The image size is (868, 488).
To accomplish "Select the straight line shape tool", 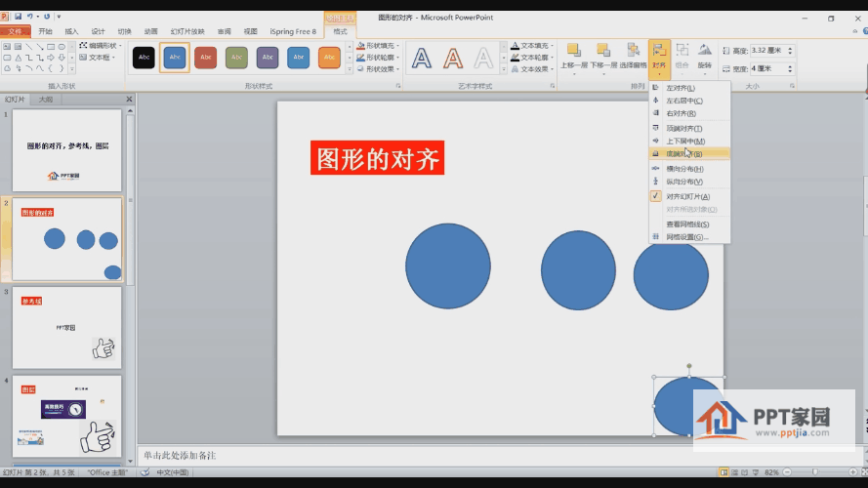I will (28, 47).
